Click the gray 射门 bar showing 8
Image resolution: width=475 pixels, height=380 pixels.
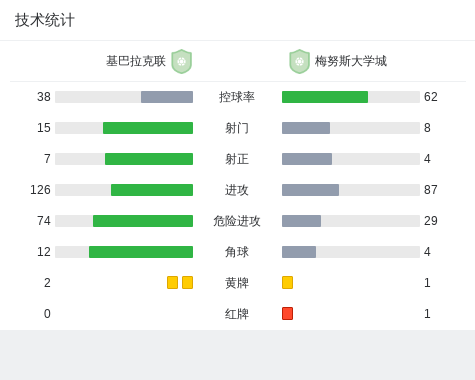pyautogui.click(x=306, y=128)
